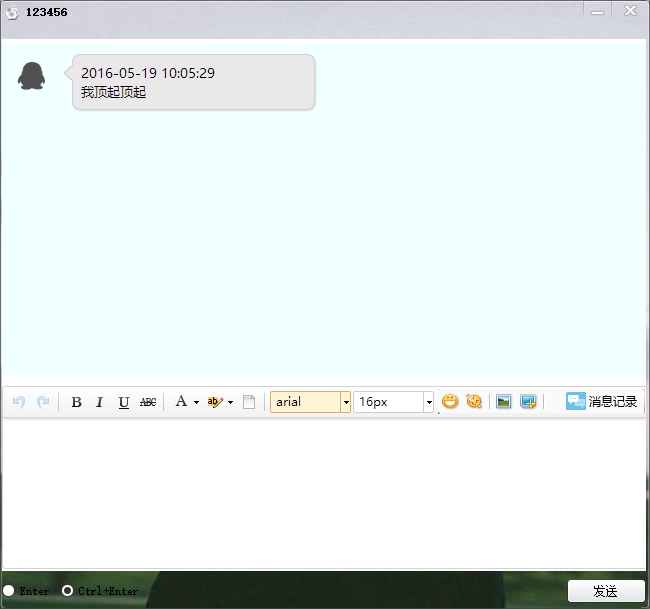Image resolution: width=650 pixels, height=609 pixels.
Task: Click the font color A icon
Action: (x=181, y=401)
